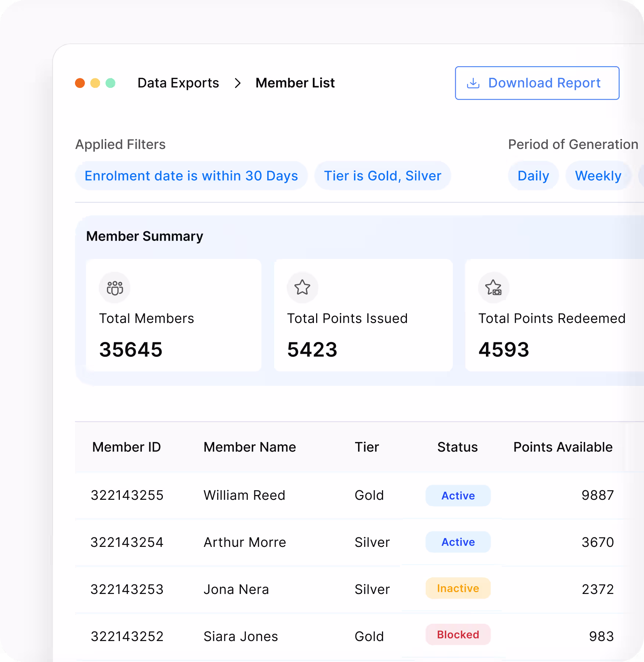The width and height of the screenshot is (644, 662).
Task: Click the breadcrumb chevron separator
Action: point(237,83)
